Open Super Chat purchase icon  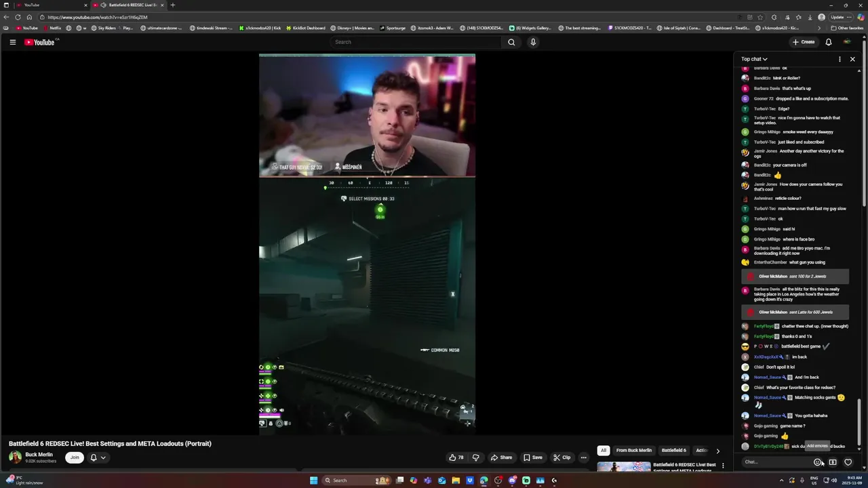point(833,462)
